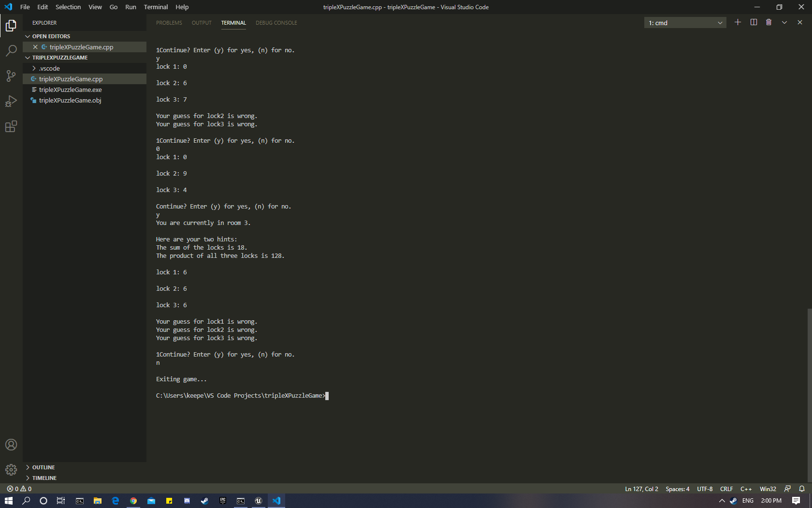The width and height of the screenshot is (812, 508).
Task: Expand the Outline section
Action: [x=43, y=467]
